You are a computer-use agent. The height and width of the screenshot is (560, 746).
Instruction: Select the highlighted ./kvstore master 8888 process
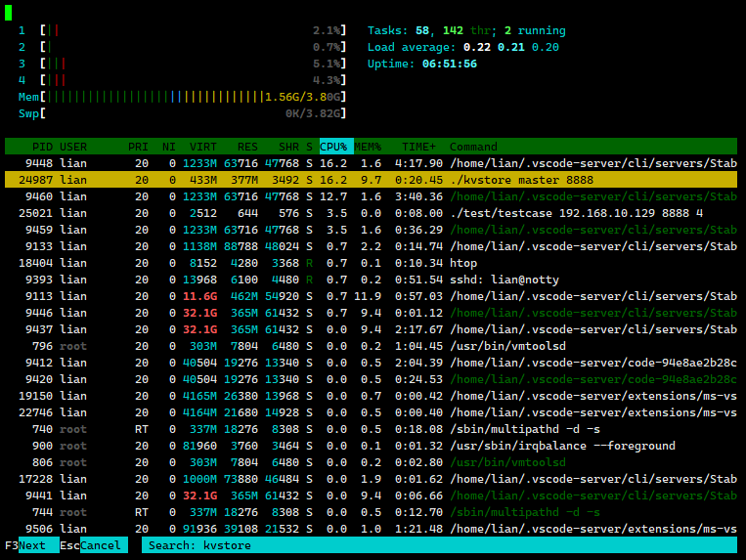click(372, 180)
